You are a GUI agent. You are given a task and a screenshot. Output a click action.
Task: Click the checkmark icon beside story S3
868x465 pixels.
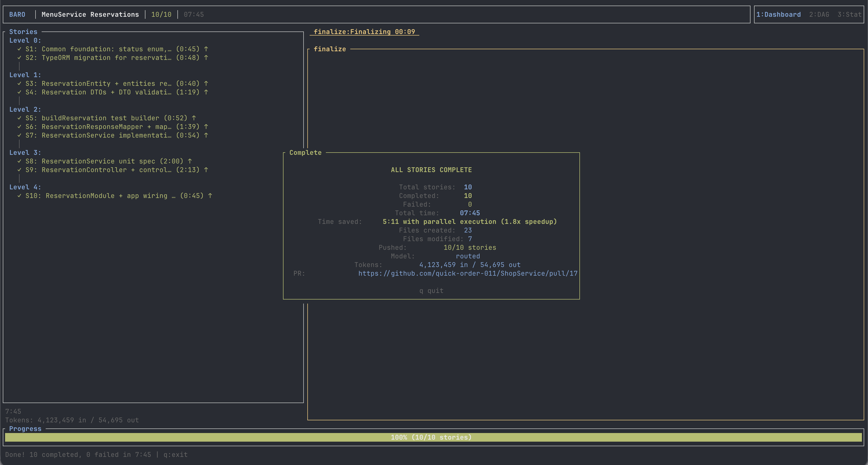tap(19, 84)
